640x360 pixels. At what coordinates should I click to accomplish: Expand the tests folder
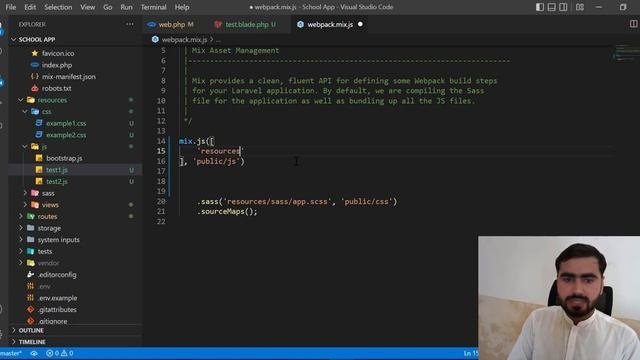44,251
